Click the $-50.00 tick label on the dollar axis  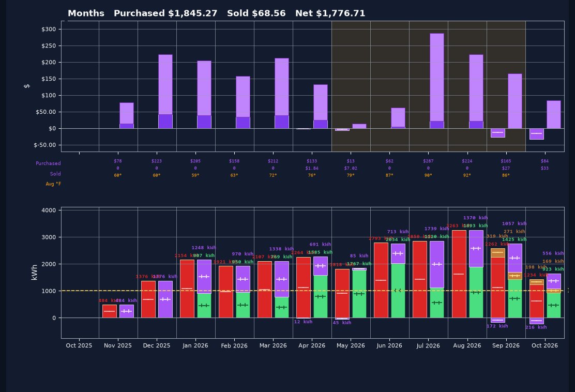[x=45, y=145]
